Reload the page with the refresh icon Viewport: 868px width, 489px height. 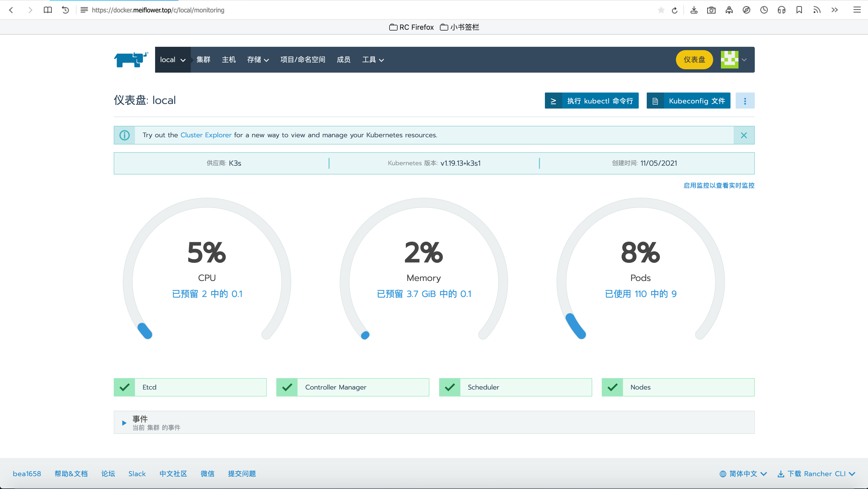click(x=675, y=10)
